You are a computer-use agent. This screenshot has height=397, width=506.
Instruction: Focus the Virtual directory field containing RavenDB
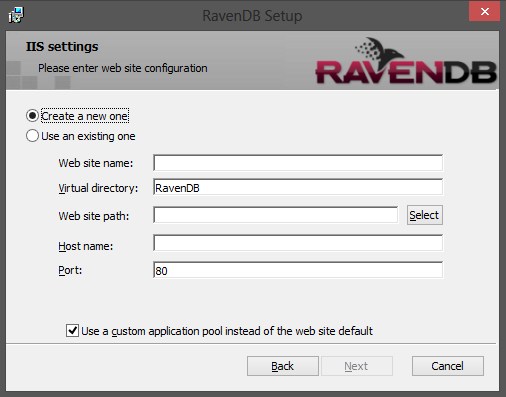pyautogui.click(x=298, y=187)
